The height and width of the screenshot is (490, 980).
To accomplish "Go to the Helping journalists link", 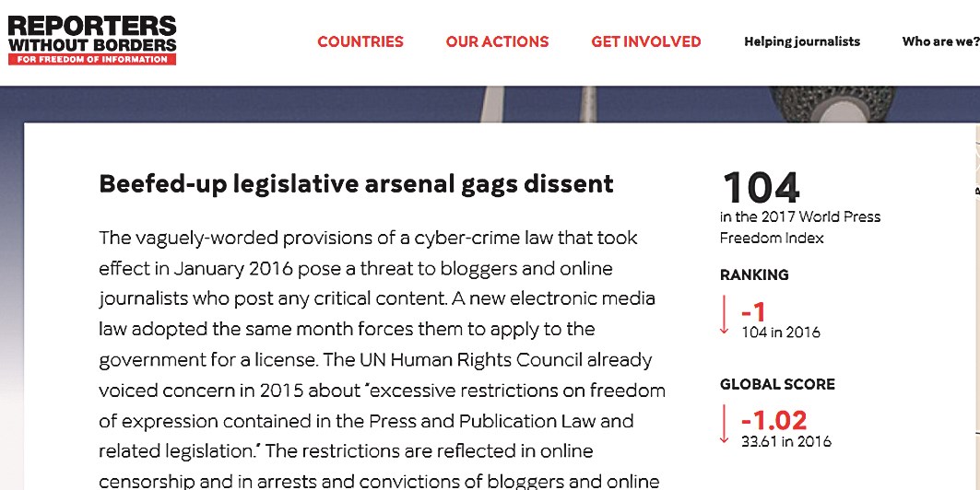I will point(802,41).
